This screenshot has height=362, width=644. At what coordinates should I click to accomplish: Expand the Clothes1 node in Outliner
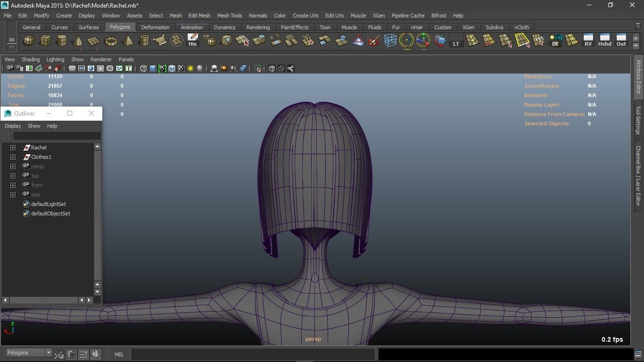[13, 157]
